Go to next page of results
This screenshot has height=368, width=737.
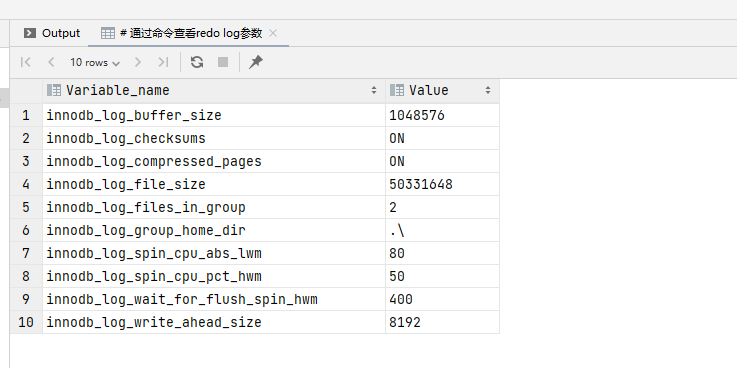(x=138, y=62)
